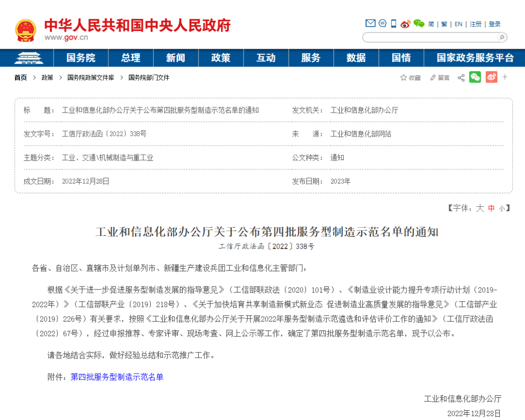525x420 pixels.
Task: Click the plus icon for more sharing
Action: (505, 77)
